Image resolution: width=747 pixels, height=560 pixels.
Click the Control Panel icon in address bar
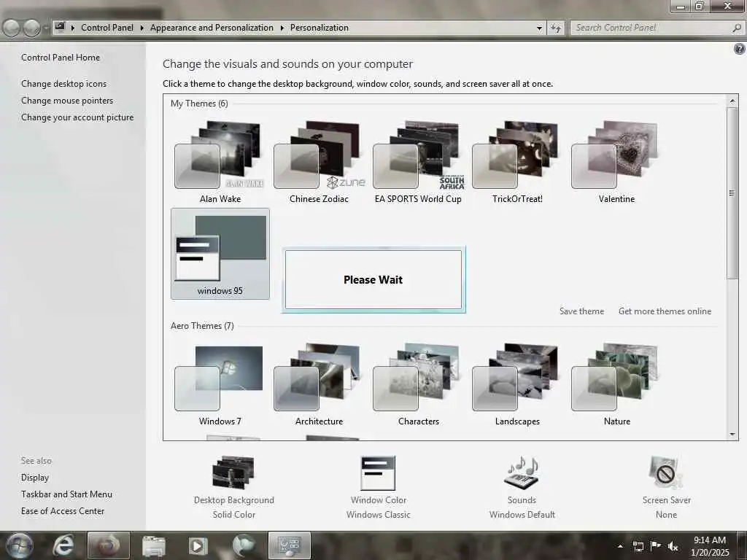(60, 27)
